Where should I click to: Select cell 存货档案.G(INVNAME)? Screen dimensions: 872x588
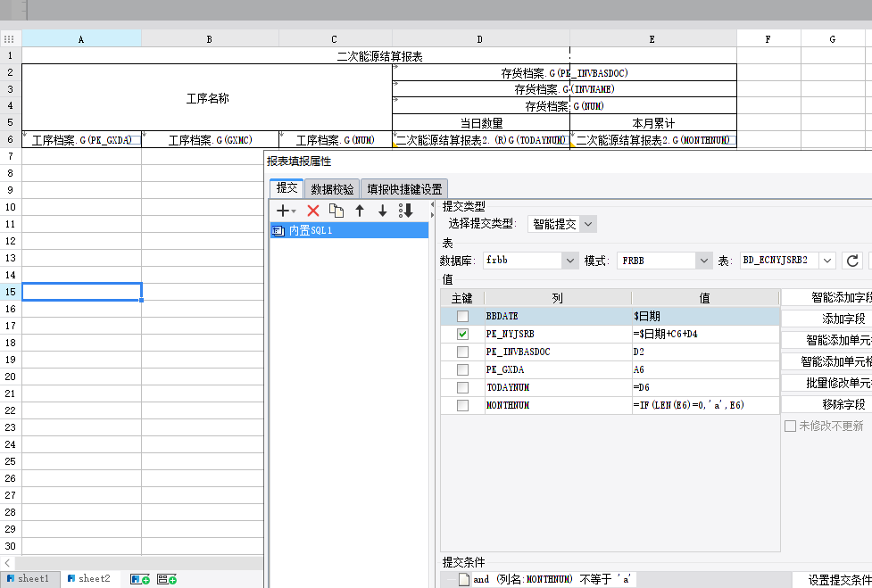click(x=564, y=89)
